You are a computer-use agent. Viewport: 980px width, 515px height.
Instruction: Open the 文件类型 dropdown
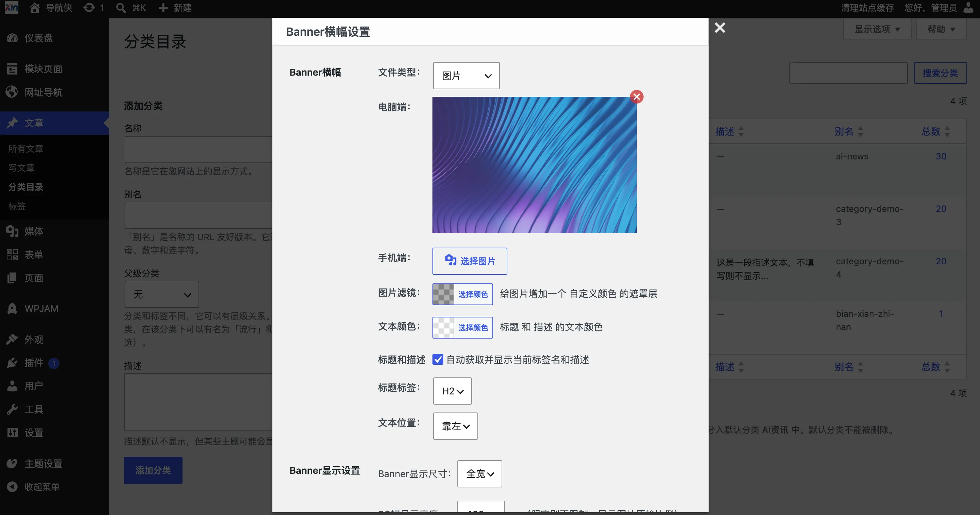point(466,76)
